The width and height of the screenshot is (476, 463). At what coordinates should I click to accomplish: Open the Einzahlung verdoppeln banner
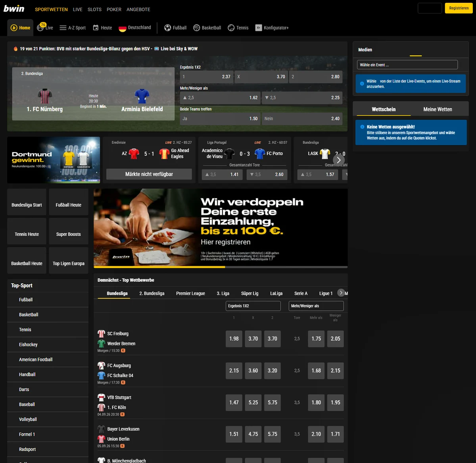[221, 227]
